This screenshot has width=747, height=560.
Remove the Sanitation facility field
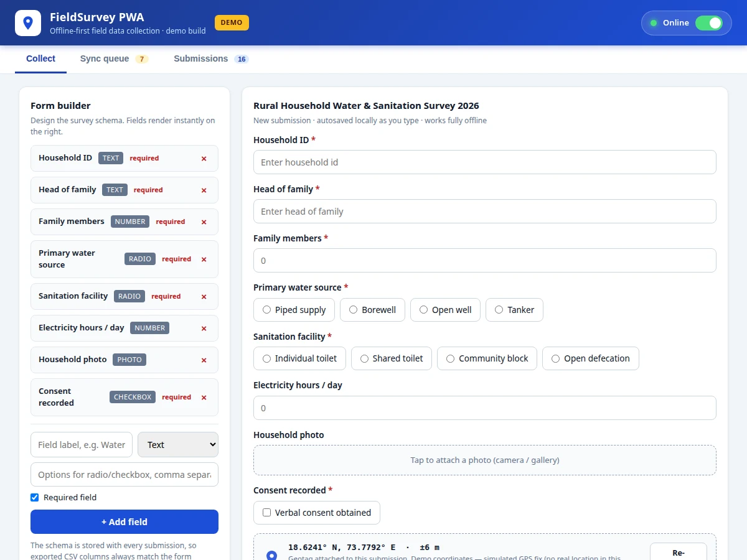(x=204, y=297)
